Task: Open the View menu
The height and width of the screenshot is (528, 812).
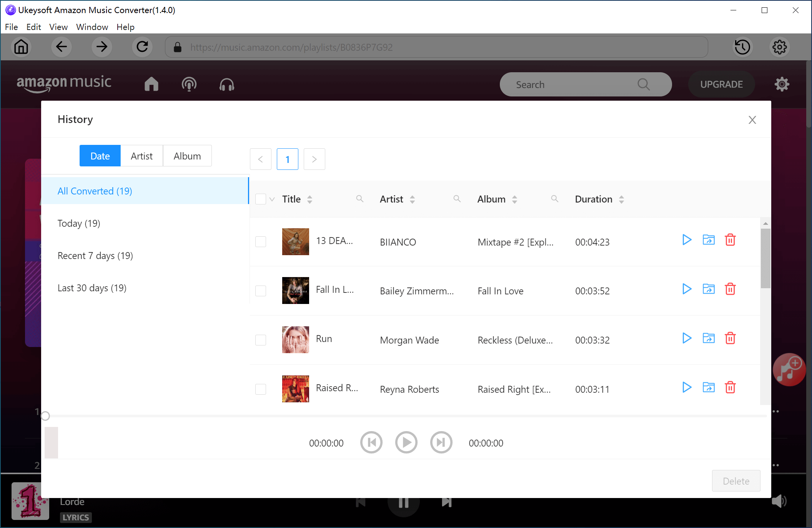Action: pos(58,27)
